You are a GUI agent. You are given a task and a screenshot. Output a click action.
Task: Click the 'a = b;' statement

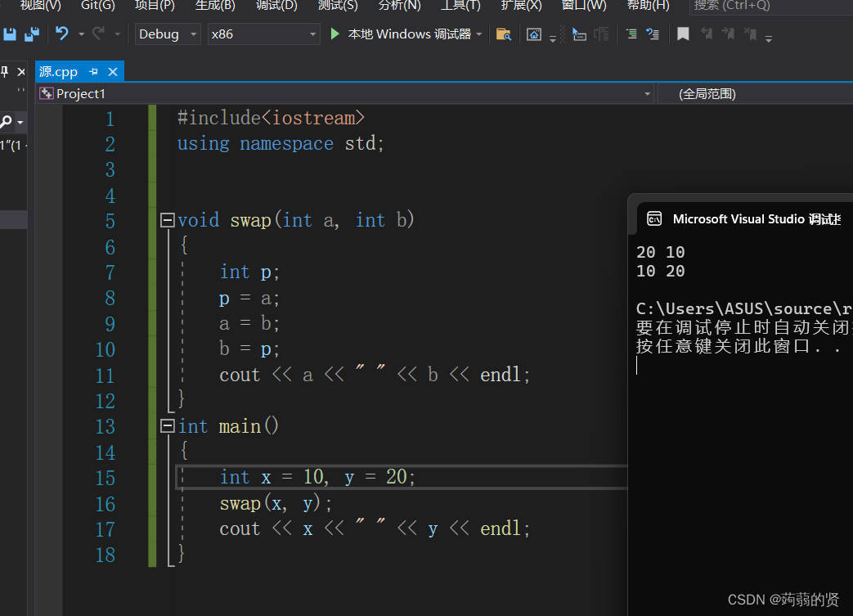click(249, 323)
